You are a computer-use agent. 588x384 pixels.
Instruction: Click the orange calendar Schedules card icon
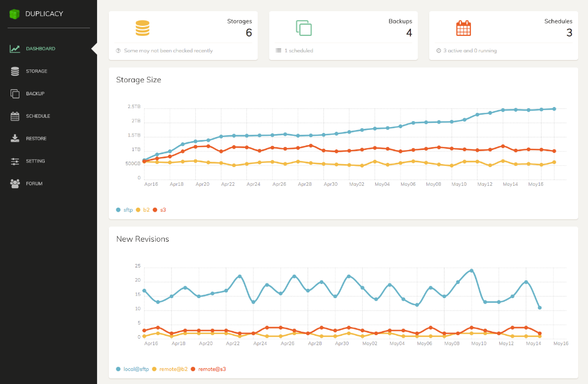point(463,28)
